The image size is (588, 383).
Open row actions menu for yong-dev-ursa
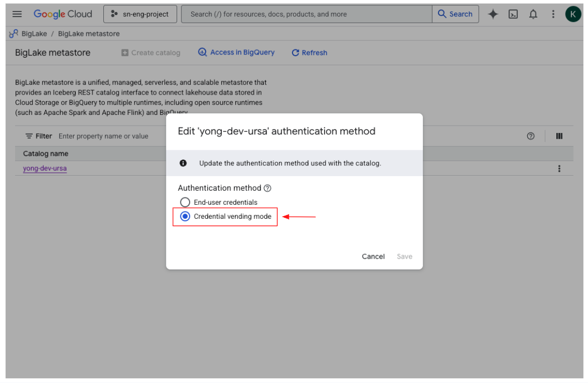(559, 169)
